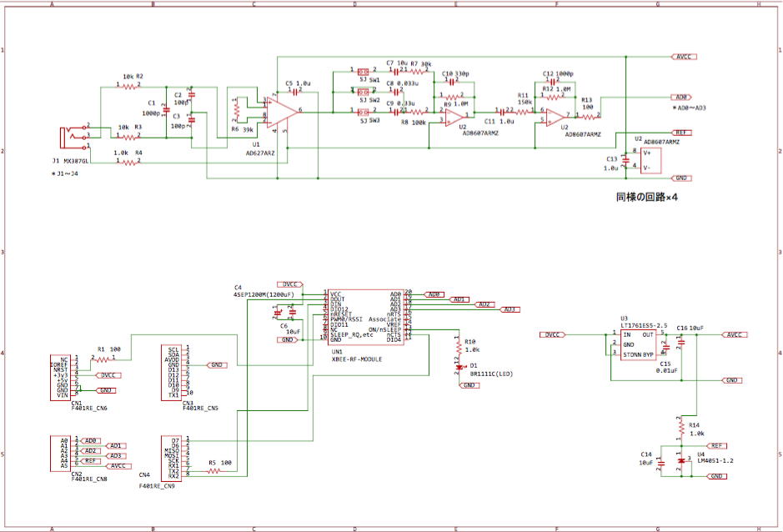Click the AD3 label on the XBee outputs
This screenshot has width=783, height=532.
coord(509,309)
